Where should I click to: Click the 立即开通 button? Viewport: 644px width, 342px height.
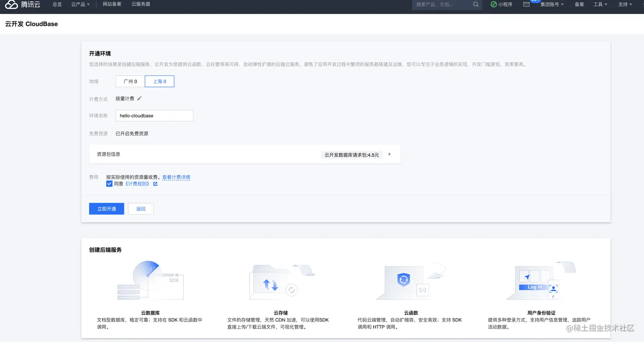coord(106,209)
